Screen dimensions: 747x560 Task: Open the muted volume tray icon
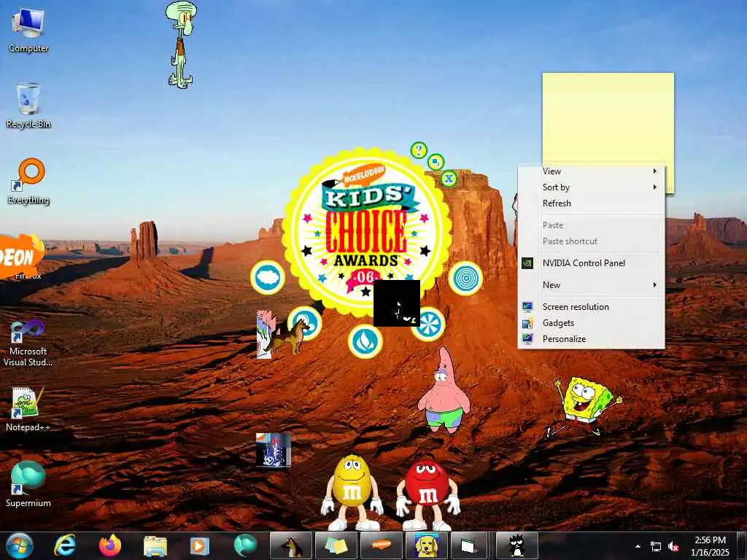(x=673, y=547)
